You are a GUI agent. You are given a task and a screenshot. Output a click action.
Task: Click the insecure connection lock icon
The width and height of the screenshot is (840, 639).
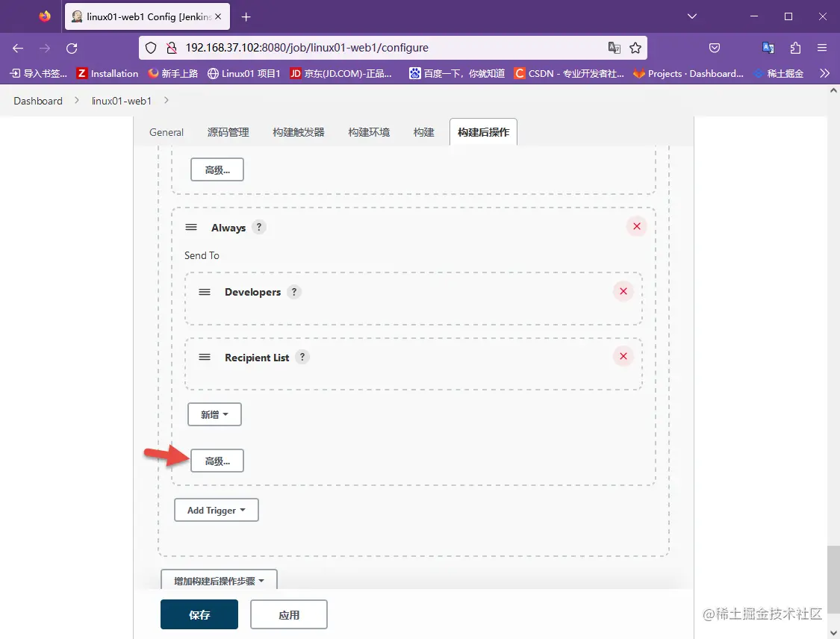click(172, 49)
